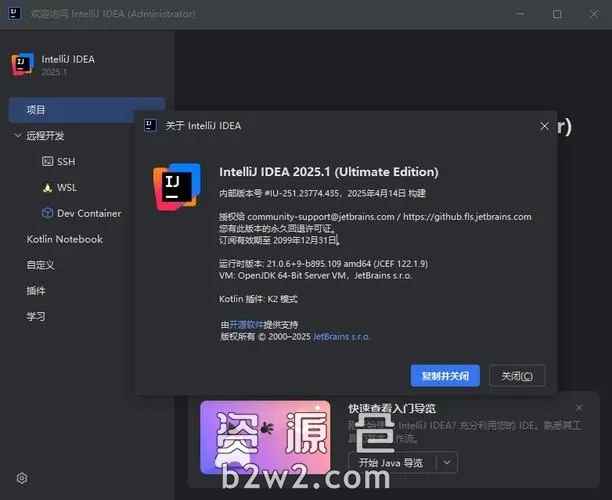Open settings via bottom-left gear icon
This screenshot has width=612, height=500.
tap(22, 478)
